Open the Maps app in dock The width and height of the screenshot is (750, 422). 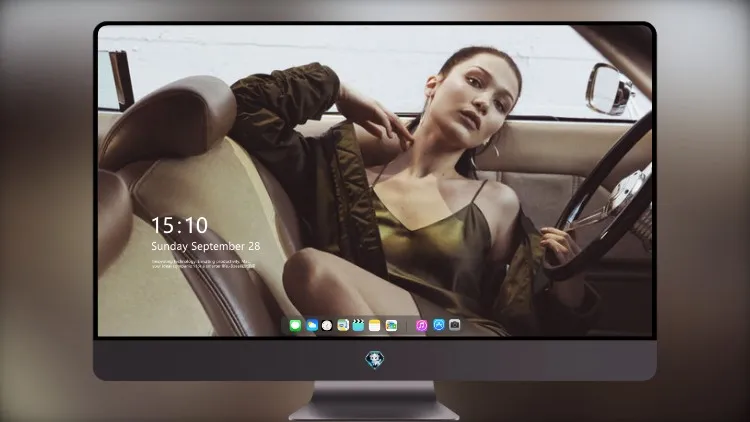[x=343, y=326]
